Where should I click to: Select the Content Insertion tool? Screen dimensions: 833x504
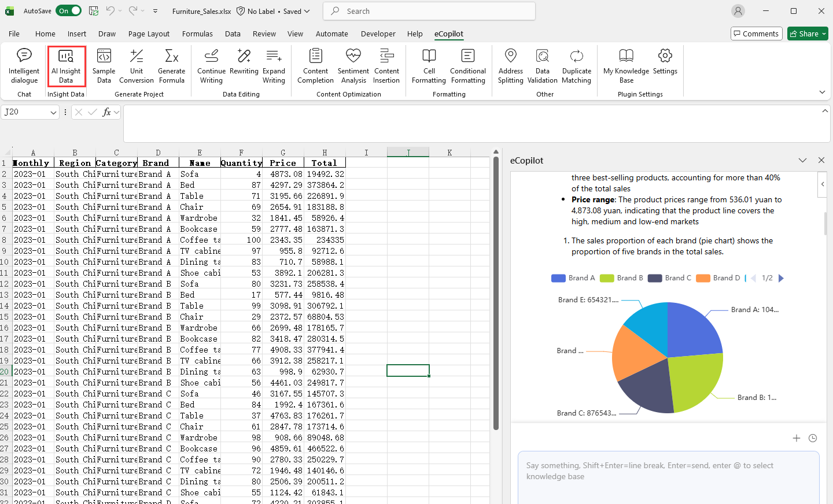386,66
